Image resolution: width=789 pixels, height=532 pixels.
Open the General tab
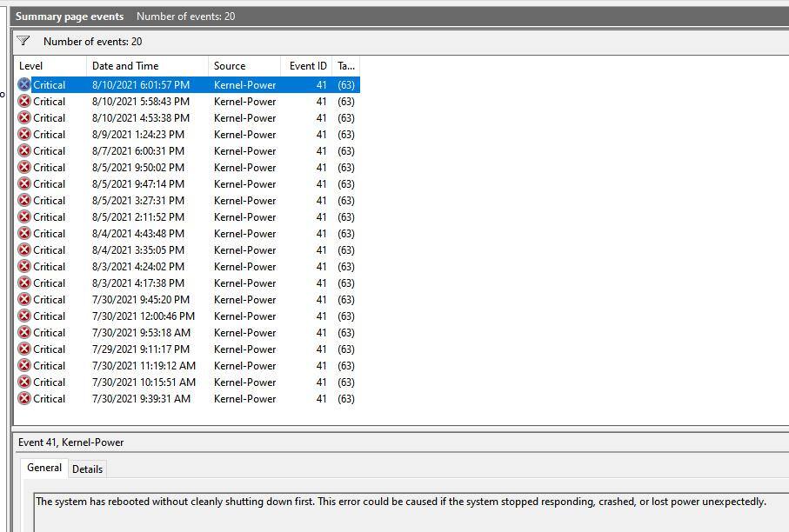coord(44,468)
